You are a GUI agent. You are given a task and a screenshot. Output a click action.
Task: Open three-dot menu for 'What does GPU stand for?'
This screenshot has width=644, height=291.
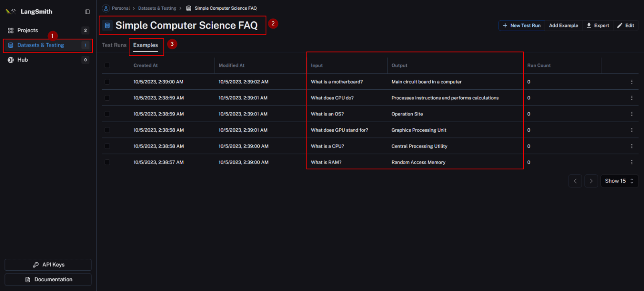pyautogui.click(x=631, y=130)
